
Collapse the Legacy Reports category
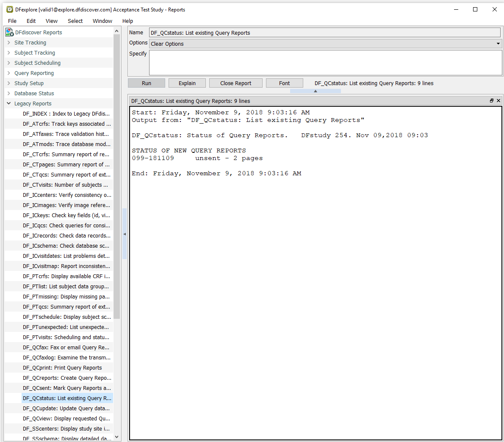click(x=9, y=103)
